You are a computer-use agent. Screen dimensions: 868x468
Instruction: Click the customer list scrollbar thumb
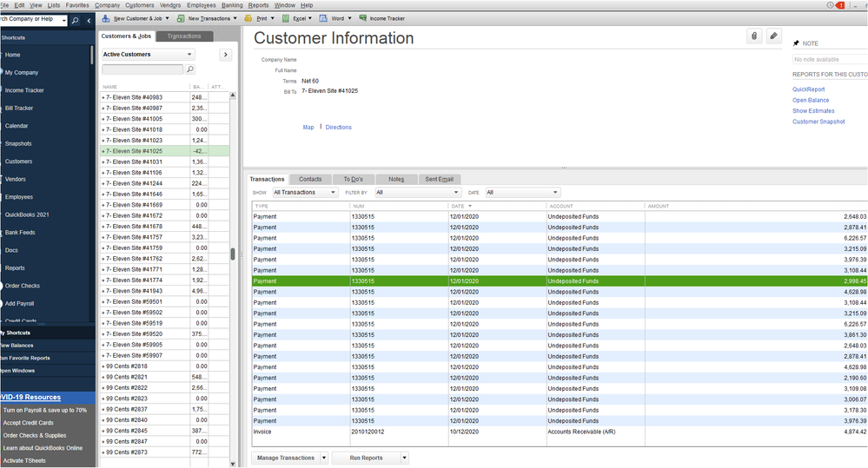click(x=232, y=254)
